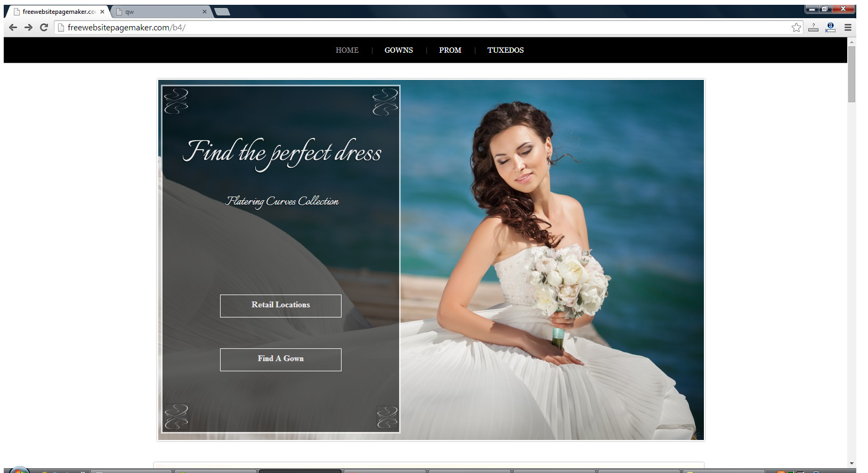Switch to the qw tab
Image resolution: width=868 pixels, height=473 pixels.
coord(160,12)
